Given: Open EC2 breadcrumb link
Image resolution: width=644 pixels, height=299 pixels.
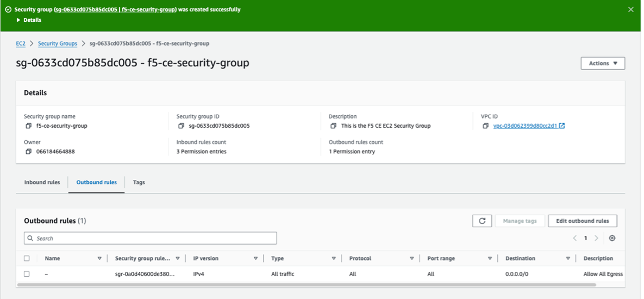Looking at the screenshot, I should tap(21, 43).
